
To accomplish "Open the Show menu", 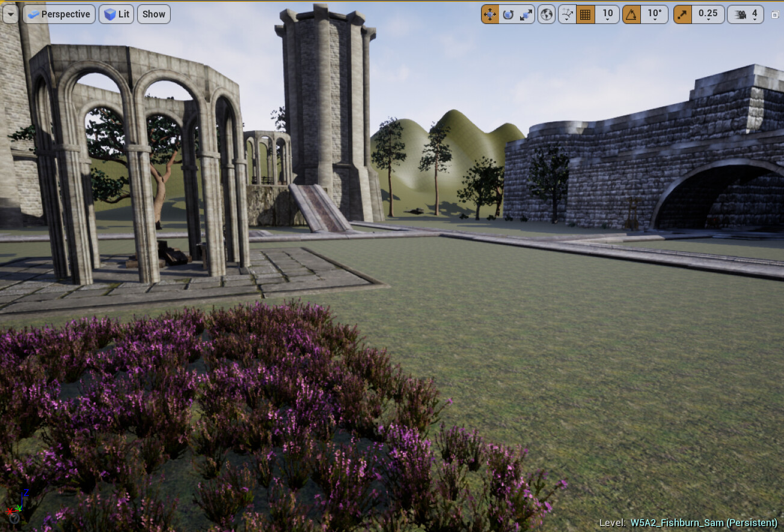I will coord(153,14).
